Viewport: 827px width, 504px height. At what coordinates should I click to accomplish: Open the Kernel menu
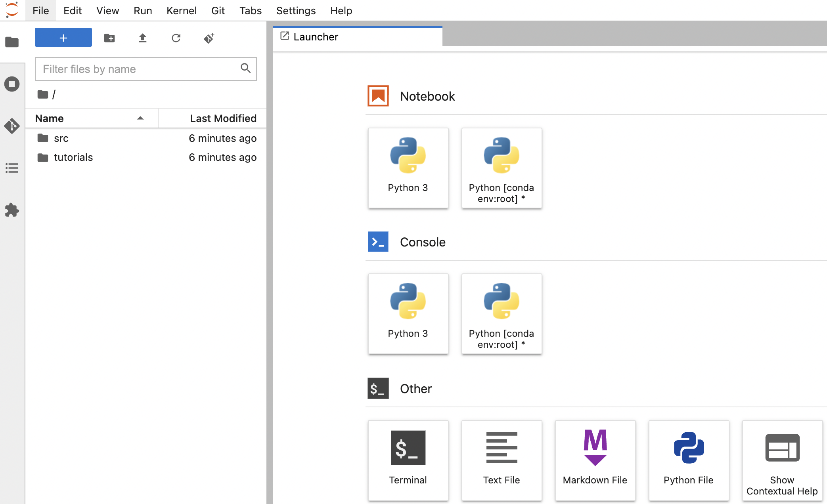click(182, 10)
